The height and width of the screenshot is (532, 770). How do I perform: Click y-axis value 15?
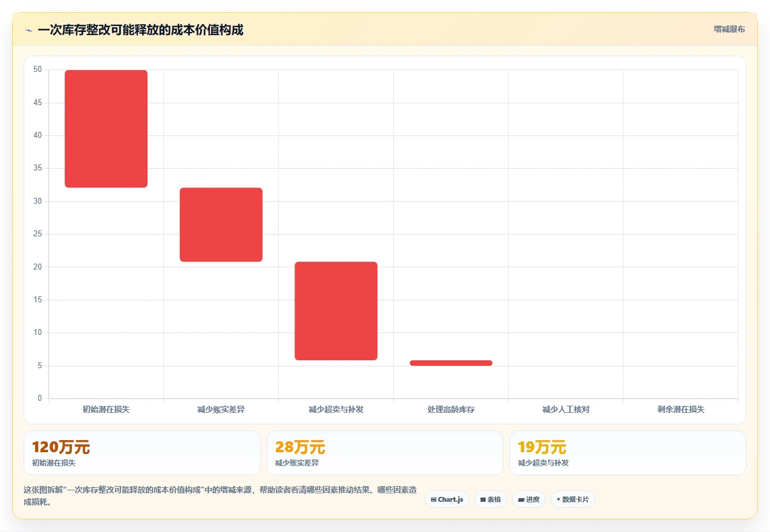38,300
